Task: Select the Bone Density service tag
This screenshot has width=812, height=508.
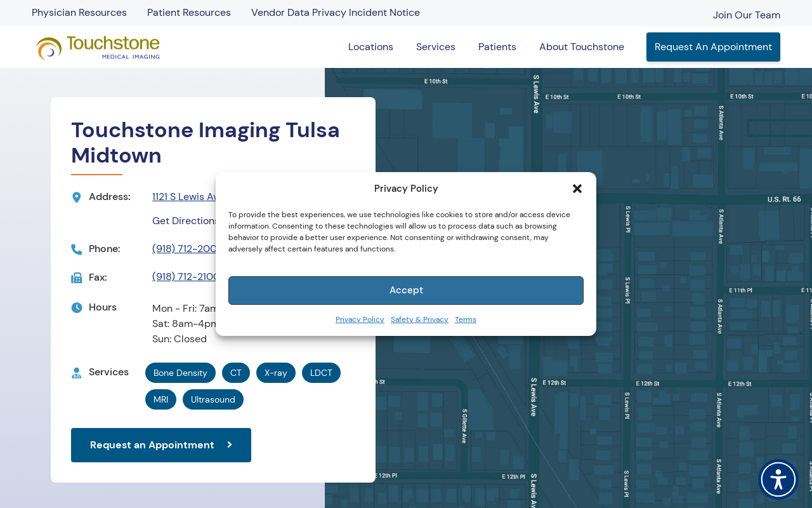Action: (x=180, y=373)
